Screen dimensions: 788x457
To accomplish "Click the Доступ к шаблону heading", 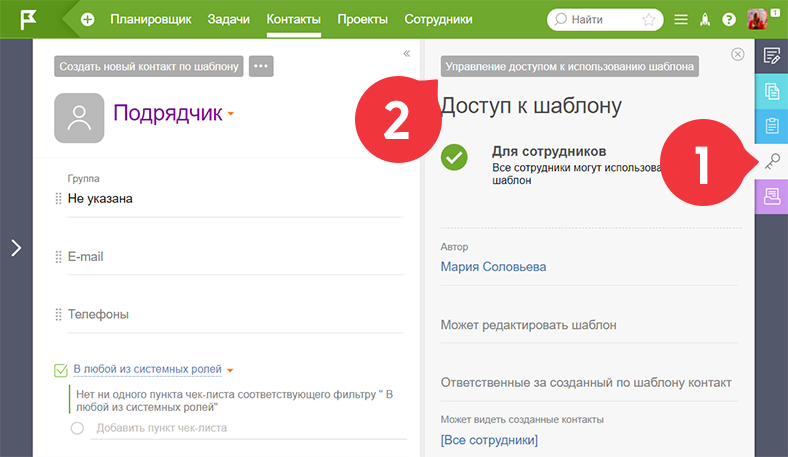I will 531,106.
